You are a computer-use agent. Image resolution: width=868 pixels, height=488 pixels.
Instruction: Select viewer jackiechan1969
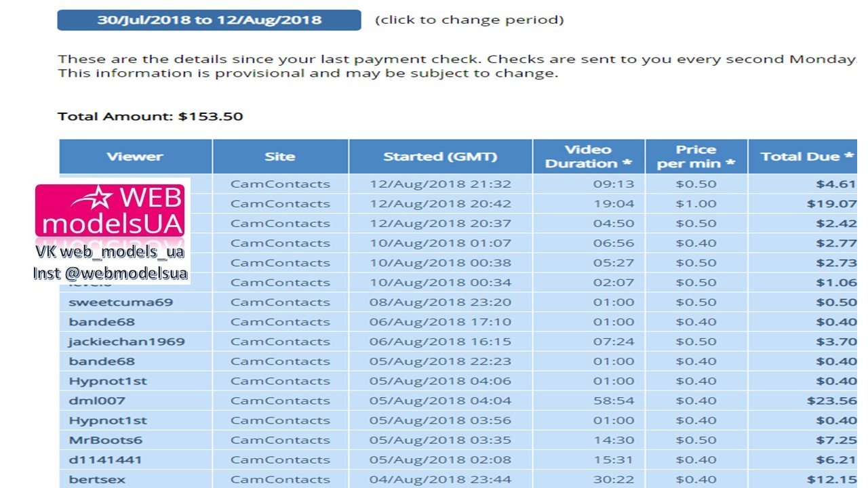click(x=126, y=342)
